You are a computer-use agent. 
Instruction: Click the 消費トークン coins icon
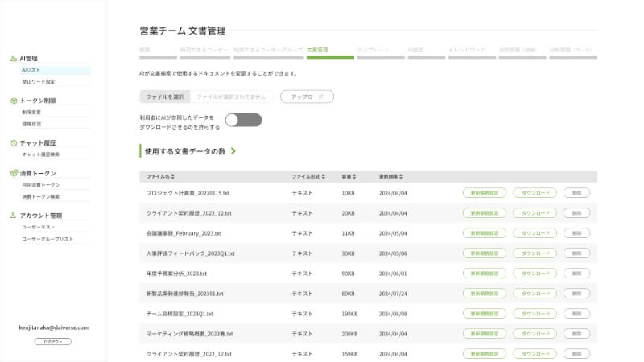(x=14, y=173)
